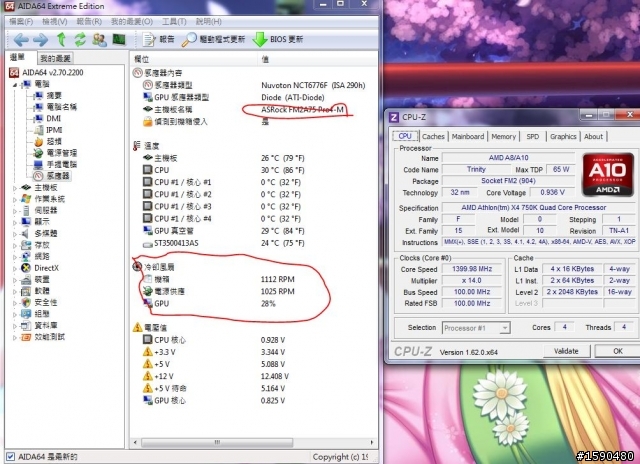Expand the 效能測試 tree node
640x464 pixels.
(x=15, y=337)
